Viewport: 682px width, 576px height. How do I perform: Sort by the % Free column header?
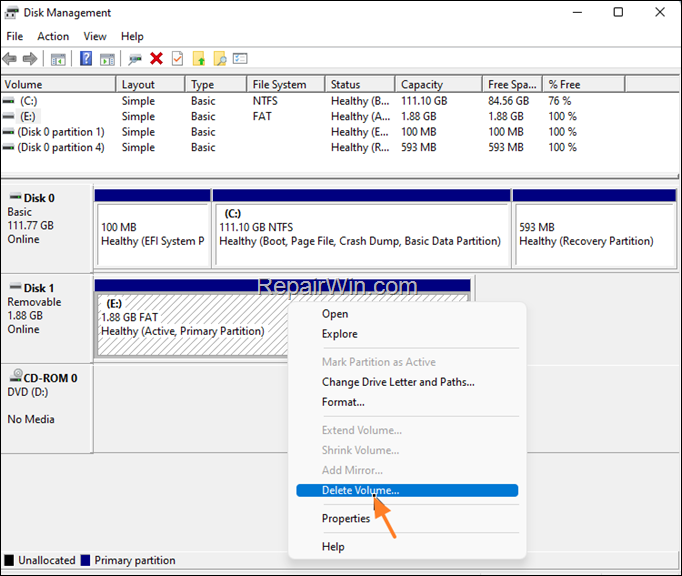click(584, 84)
